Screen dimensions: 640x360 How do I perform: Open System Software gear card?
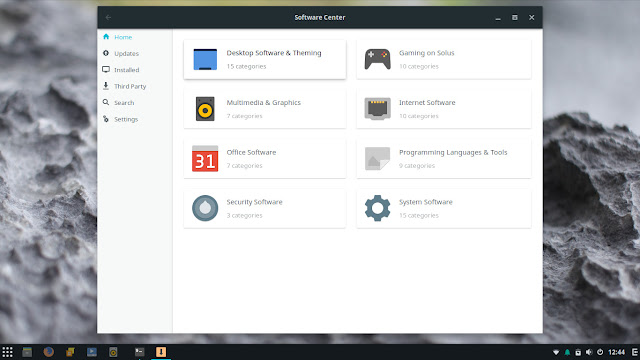[444, 209]
